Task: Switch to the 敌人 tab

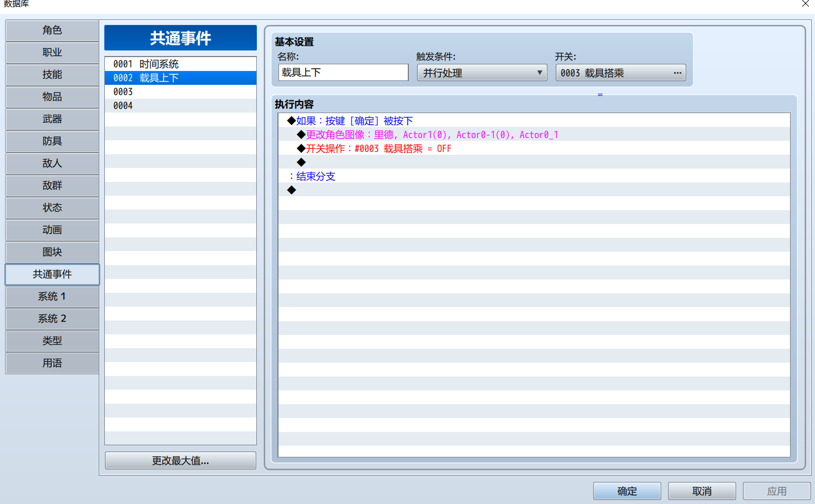Action: [x=52, y=164]
